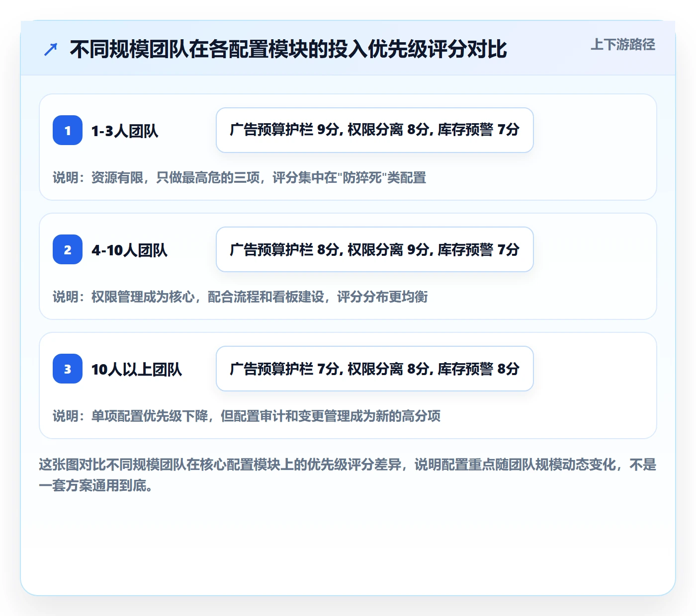Viewport: 696px width, 616px height.
Task: Select the chart title 不同规模团队在各配置模块的投入优先级评分对比
Action: (x=288, y=50)
